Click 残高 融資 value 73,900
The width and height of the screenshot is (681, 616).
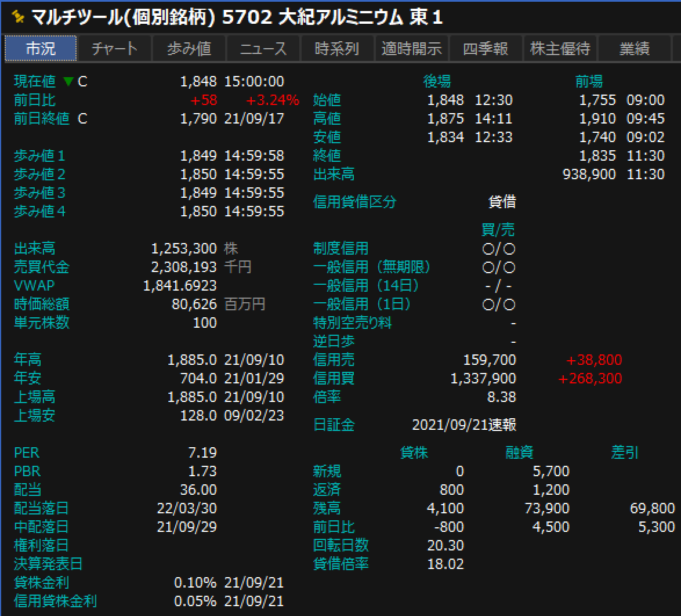(547, 508)
